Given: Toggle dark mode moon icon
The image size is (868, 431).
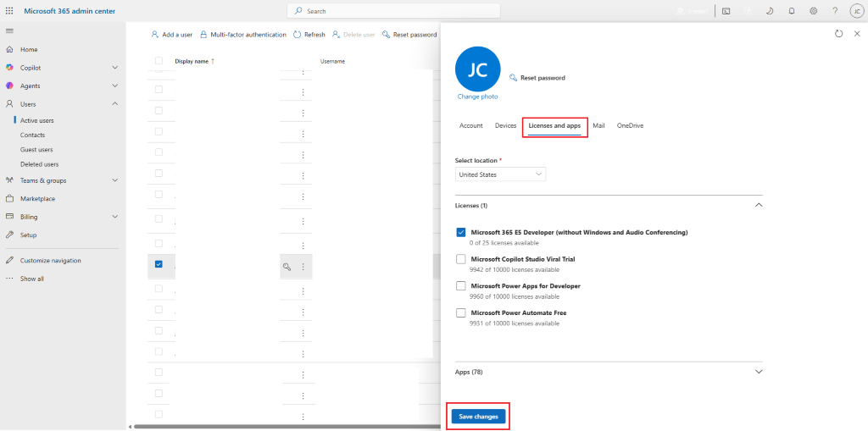Looking at the screenshot, I should coord(770,10).
